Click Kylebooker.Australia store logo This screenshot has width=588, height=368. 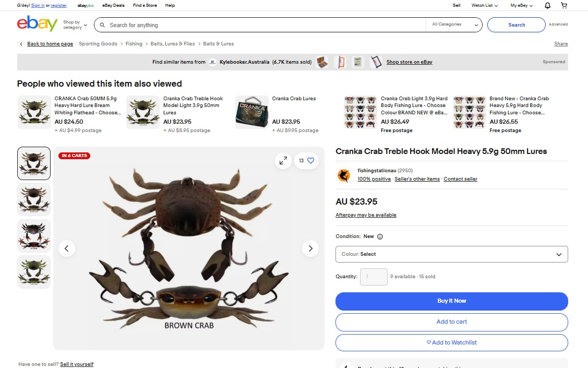point(212,62)
